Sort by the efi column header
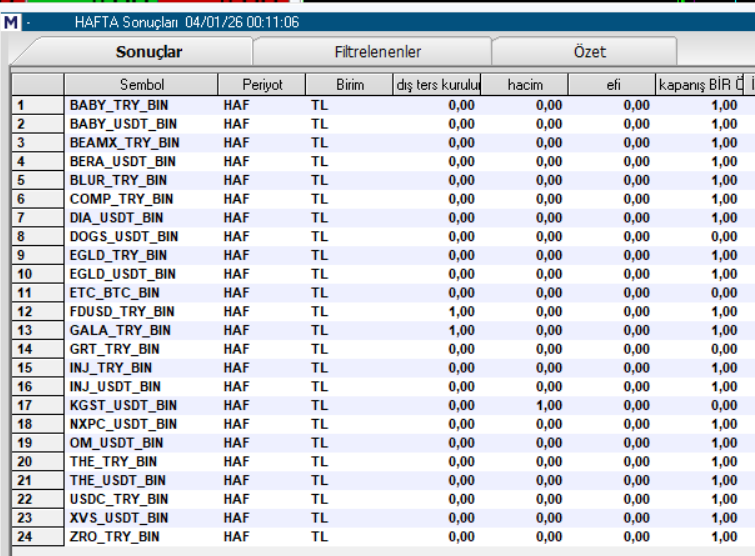Image resolution: width=755 pixels, height=556 pixels. [x=612, y=85]
